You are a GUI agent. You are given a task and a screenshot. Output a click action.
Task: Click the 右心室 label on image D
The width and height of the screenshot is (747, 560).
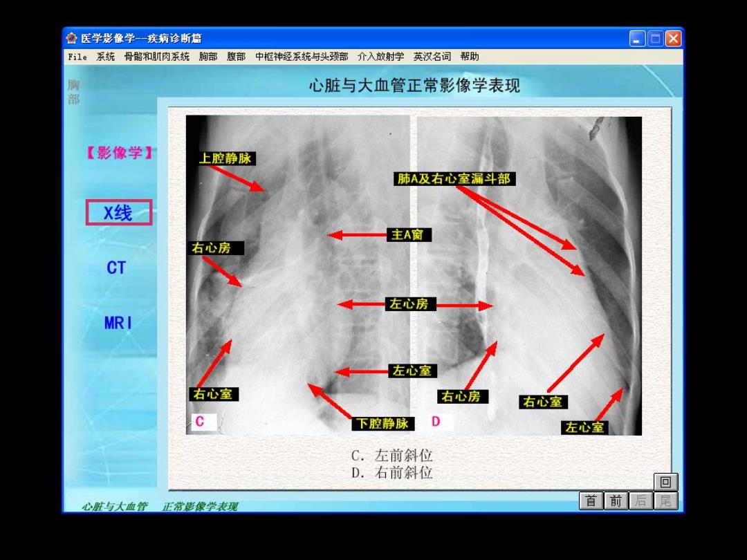pos(543,402)
